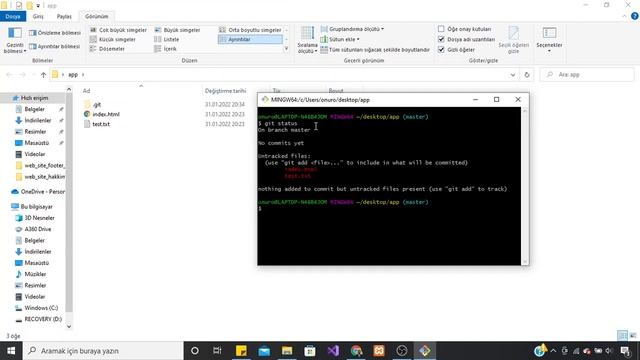This screenshot has height=360, width=640.
Task: Switch to the Giriş ribbon tab
Action: pyautogui.click(x=38, y=16)
